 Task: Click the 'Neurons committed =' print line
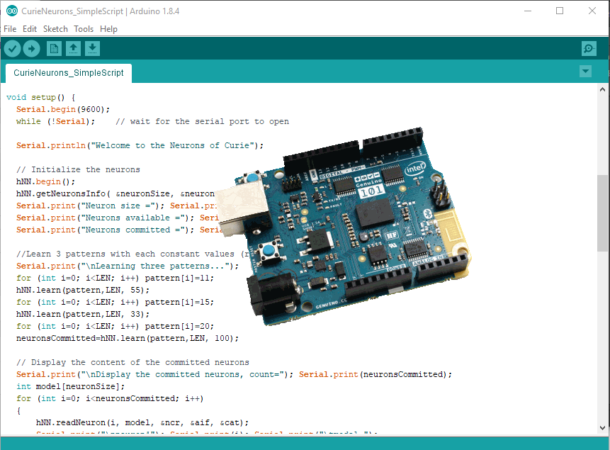point(119,230)
